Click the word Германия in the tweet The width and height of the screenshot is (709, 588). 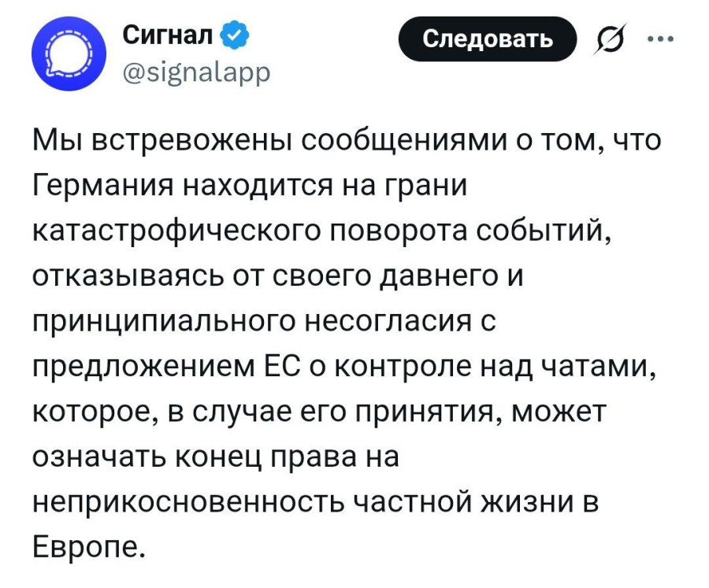click(x=104, y=187)
